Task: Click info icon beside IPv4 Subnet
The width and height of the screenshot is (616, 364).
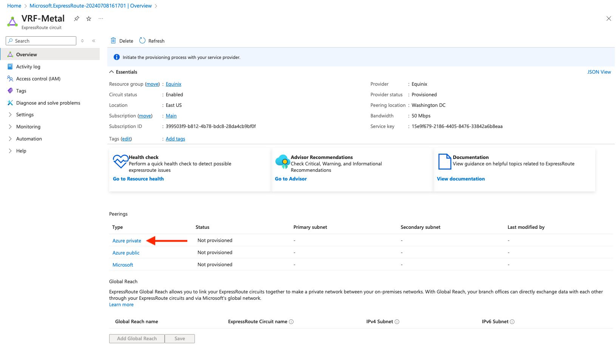Action: coord(397,322)
